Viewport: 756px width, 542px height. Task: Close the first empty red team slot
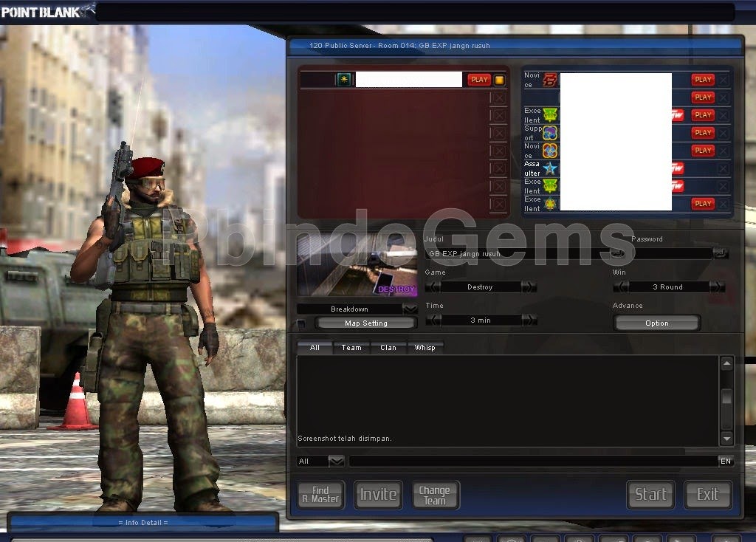[499, 98]
